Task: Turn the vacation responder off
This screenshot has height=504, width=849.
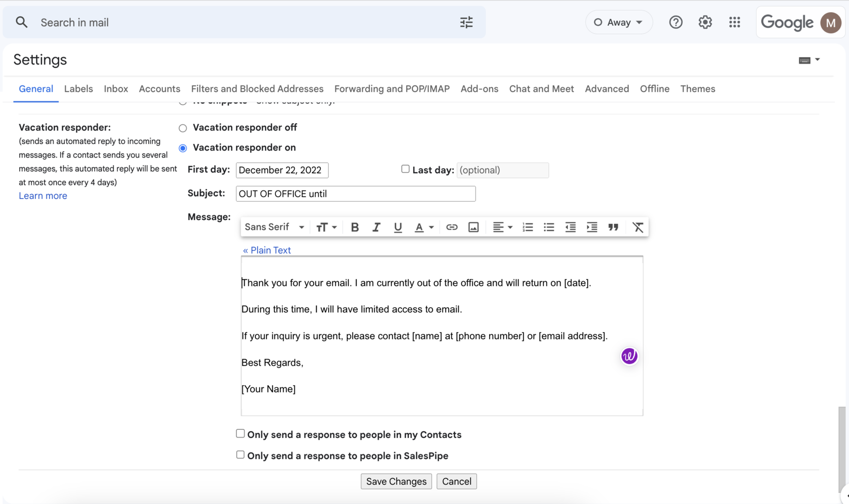Action: [182, 128]
